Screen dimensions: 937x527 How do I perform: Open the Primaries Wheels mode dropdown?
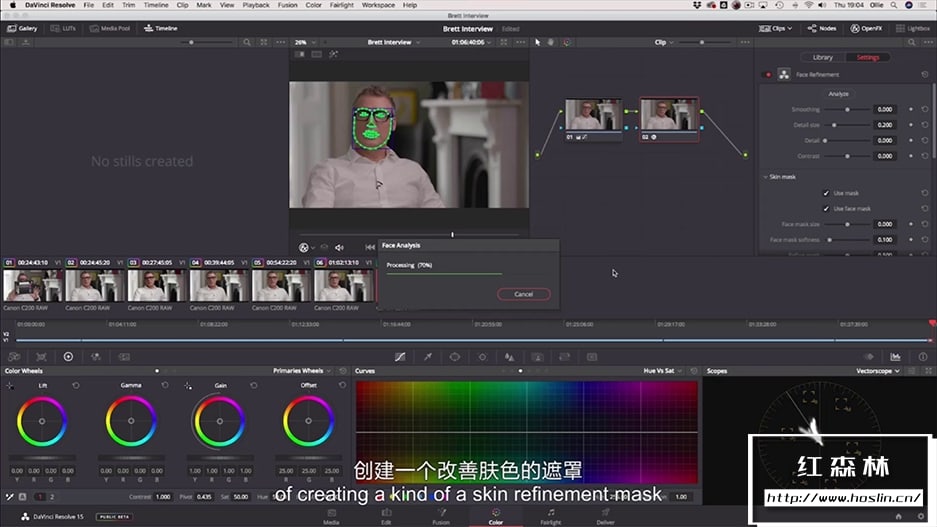click(302, 371)
